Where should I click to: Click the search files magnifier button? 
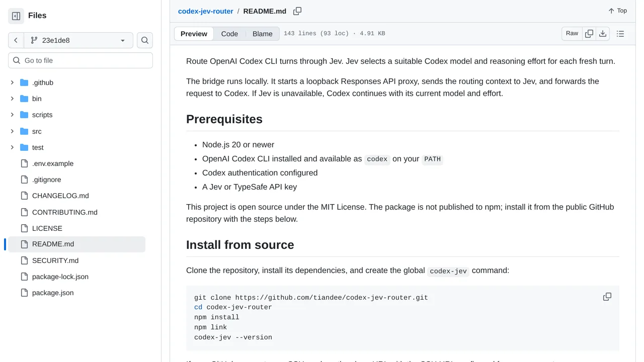click(x=145, y=40)
